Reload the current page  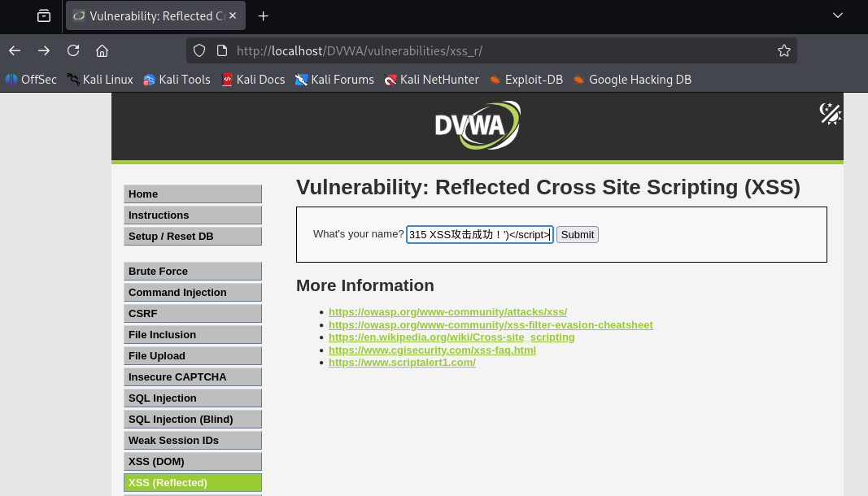73,51
